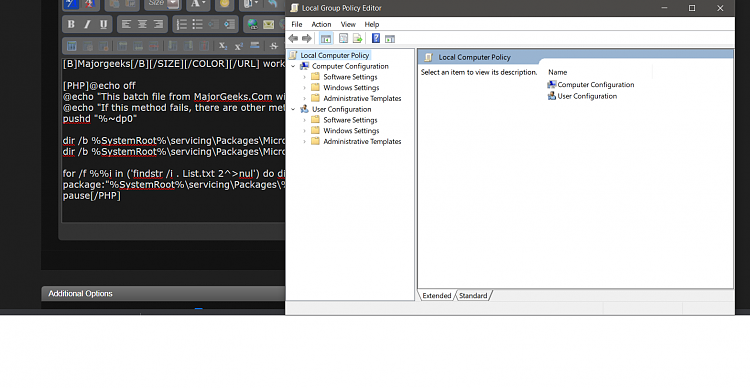Insert an ordered numbered list
Viewport: 750px width, 388px height.
pos(182,24)
